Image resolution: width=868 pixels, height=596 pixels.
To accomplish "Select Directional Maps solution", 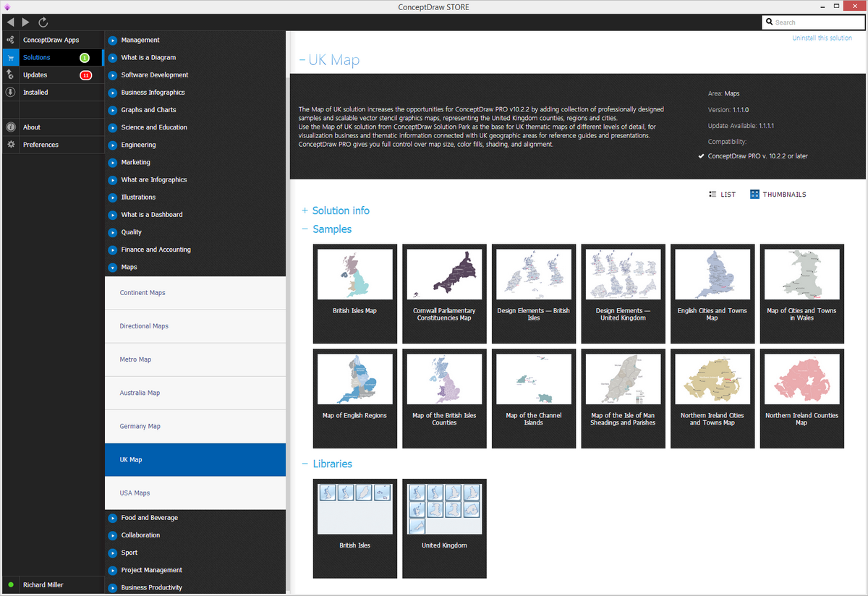I will (195, 326).
